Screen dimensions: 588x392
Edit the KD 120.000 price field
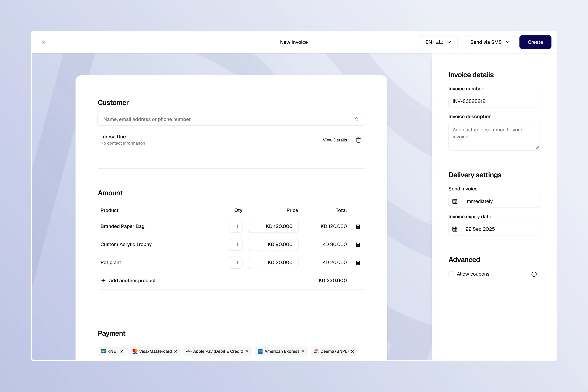[x=273, y=226]
